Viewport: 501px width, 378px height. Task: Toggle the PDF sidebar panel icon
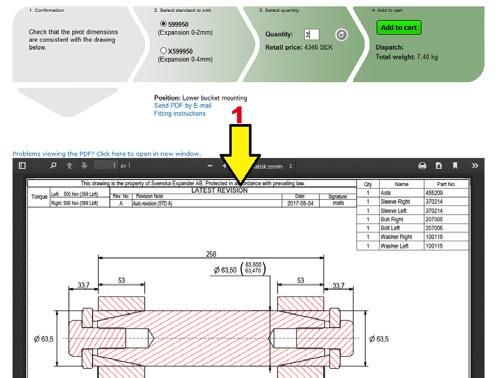[x=22, y=165]
